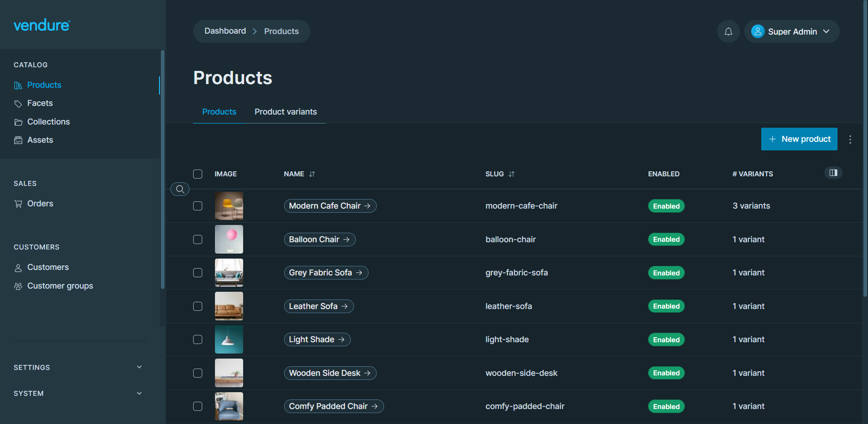Open the three-dot more actions menu

(x=850, y=140)
